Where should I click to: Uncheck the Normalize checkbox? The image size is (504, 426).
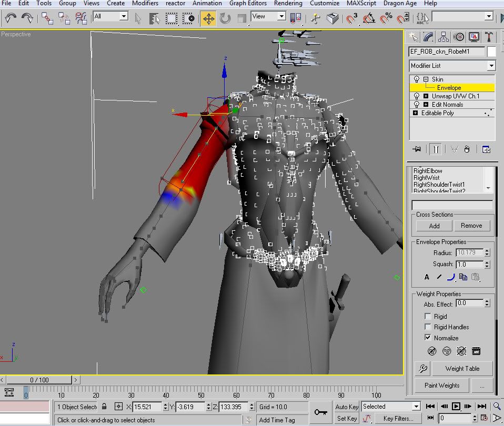tap(428, 338)
